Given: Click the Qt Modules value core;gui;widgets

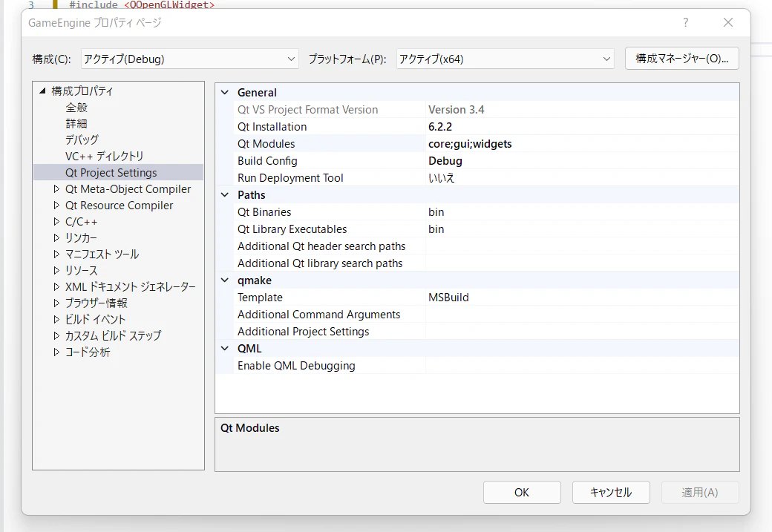Looking at the screenshot, I should [x=582, y=144].
